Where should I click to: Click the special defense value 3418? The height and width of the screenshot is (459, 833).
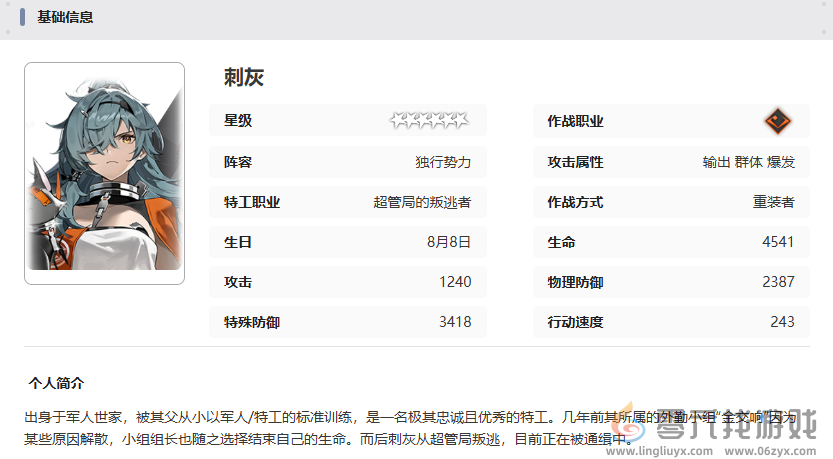[x=454, y=322]
